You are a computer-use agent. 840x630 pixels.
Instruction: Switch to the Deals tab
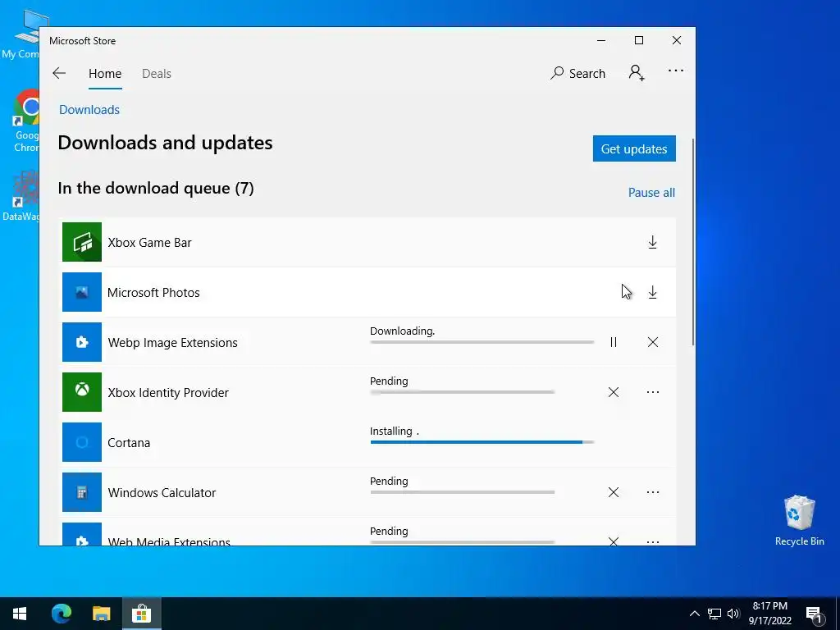tap(157, 73)
